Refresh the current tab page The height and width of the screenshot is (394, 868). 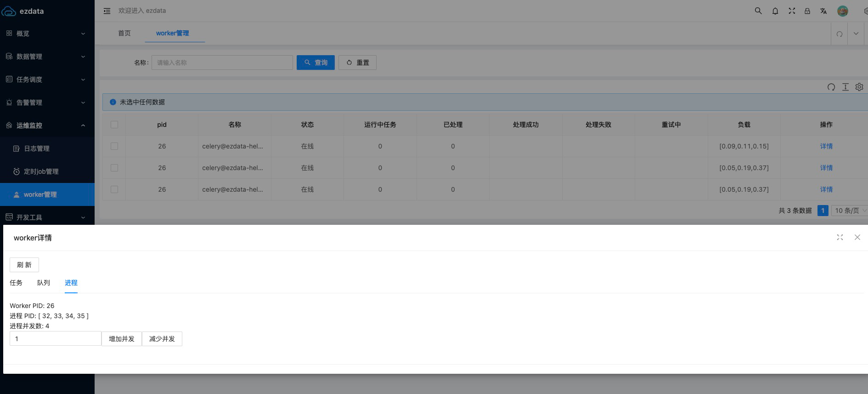click(840, 34)
